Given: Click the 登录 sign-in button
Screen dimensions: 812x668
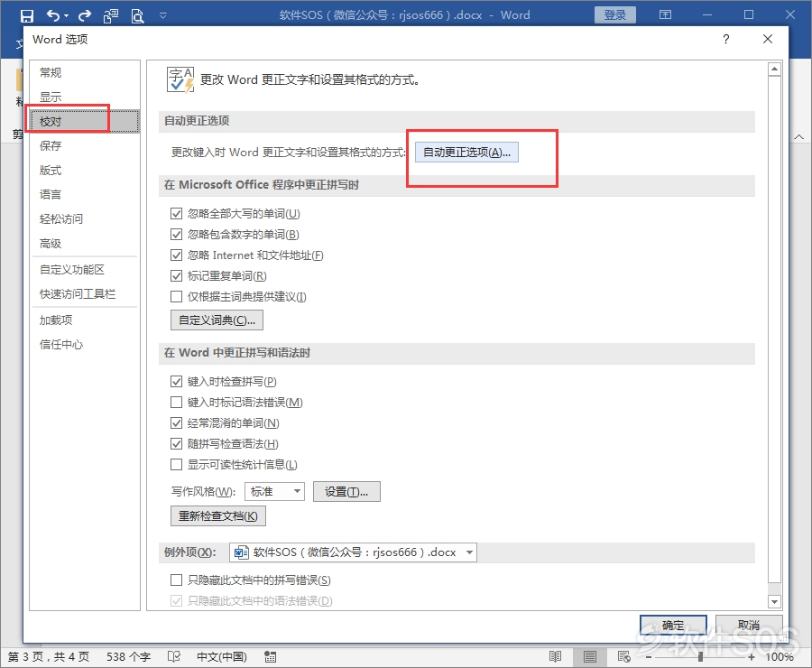Looking at the screenshot, I should point(615,15).
